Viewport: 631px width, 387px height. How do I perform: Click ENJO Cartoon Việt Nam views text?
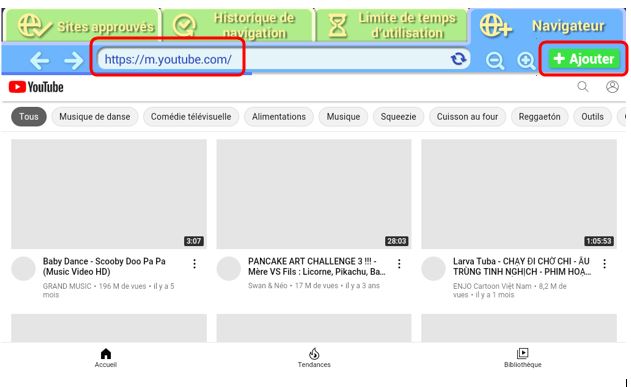coord(510,290)
